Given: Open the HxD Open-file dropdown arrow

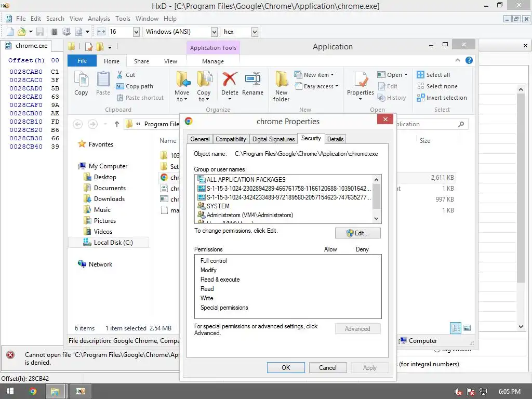Looking at the screenshot, I should tap(31, 32).
